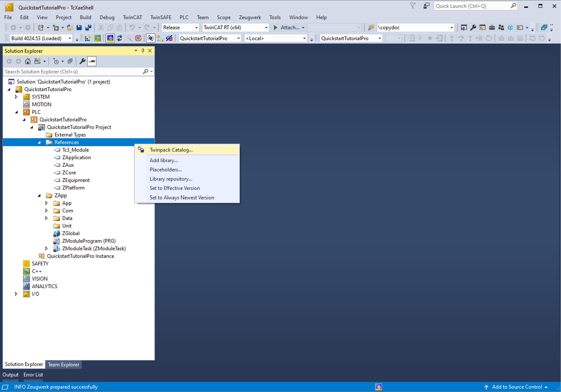This screenshot has width=561, height=392.
Task: Click the Choose Target System icon
Action: (160, 38)
